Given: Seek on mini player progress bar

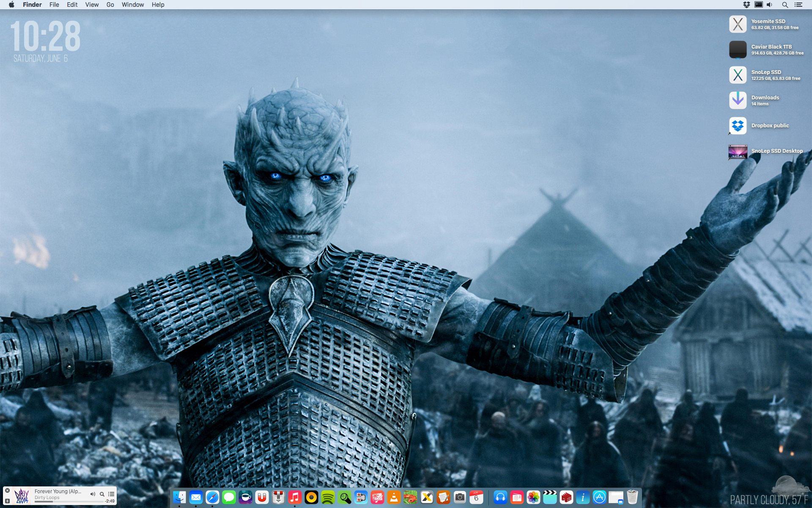Looking at the screenshot, I should tap(69, 502).
